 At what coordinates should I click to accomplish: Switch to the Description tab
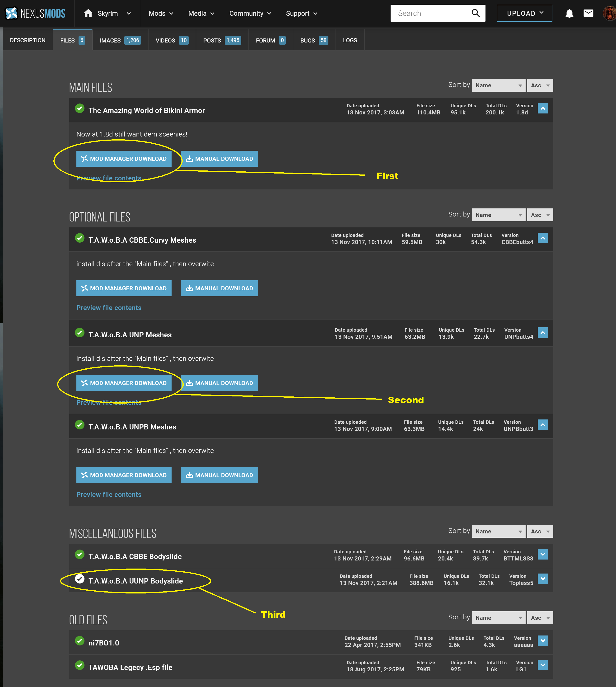coord(28,40)
